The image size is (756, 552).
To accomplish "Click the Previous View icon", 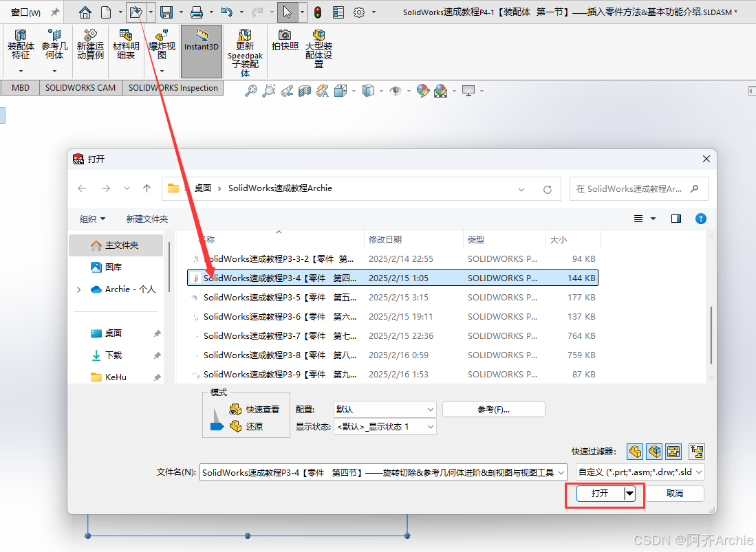I will point(287,91).
